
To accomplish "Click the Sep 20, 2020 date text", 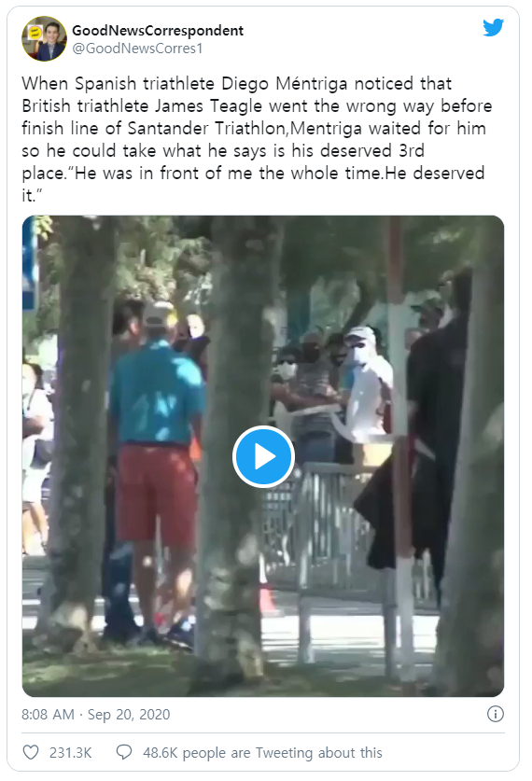I will (129, 714).
